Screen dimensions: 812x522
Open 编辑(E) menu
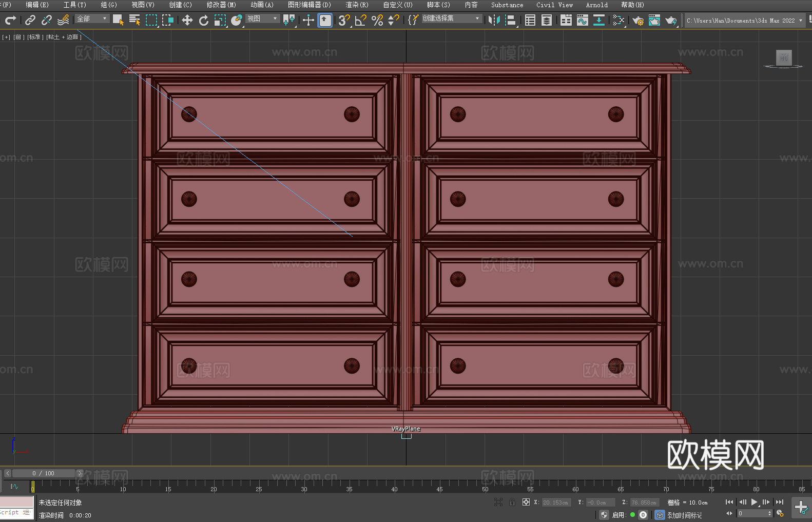click(37, 5)
